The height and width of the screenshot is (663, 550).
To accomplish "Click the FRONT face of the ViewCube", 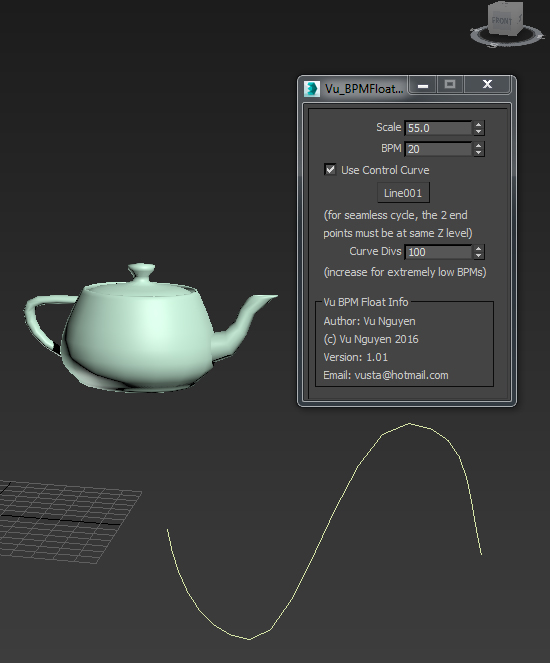I will coord(501,20).
